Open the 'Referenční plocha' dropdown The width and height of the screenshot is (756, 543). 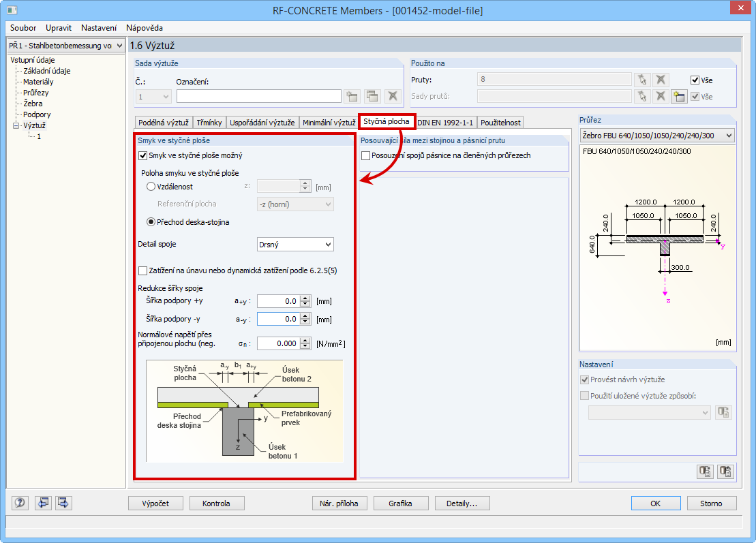pos(295,204)
